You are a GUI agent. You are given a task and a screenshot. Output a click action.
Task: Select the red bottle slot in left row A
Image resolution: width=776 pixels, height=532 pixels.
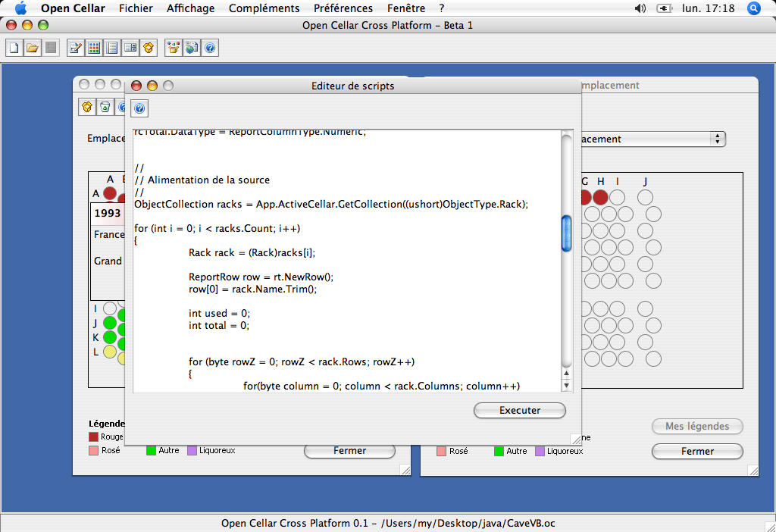(110, 193)
